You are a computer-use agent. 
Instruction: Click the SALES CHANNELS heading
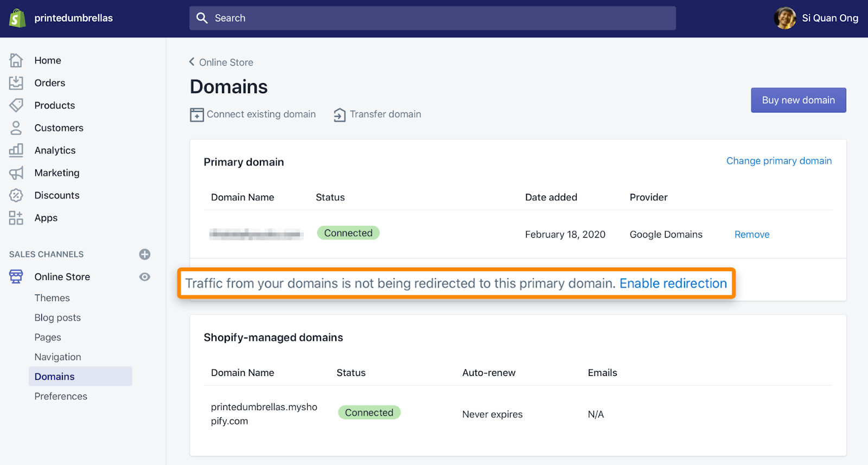point(47,254)
